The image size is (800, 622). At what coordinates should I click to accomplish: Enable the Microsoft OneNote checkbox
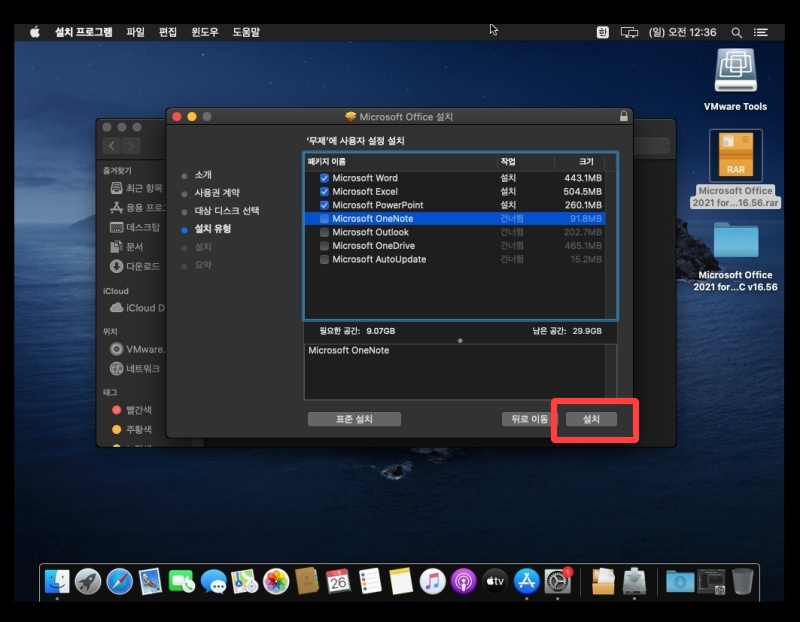click(x=324, y=218)
